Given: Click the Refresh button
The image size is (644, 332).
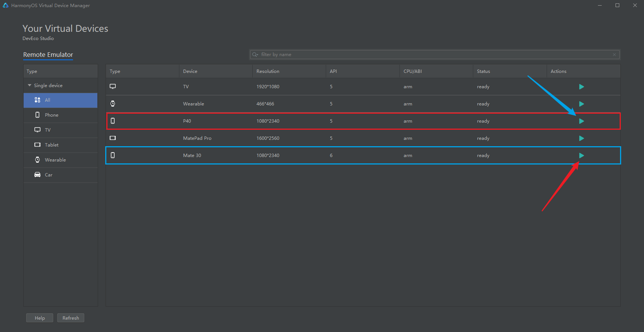Looking at the screenshot, I should pos(71,318).
